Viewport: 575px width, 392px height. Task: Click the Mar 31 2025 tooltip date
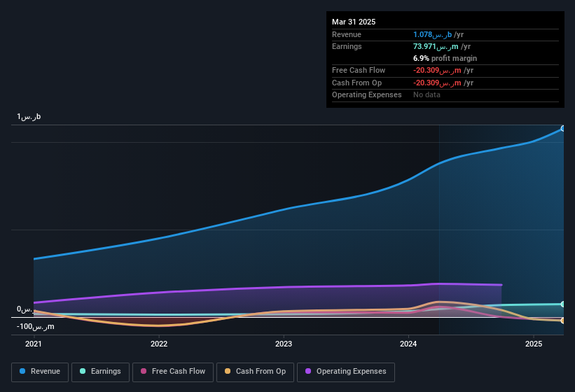354,22
